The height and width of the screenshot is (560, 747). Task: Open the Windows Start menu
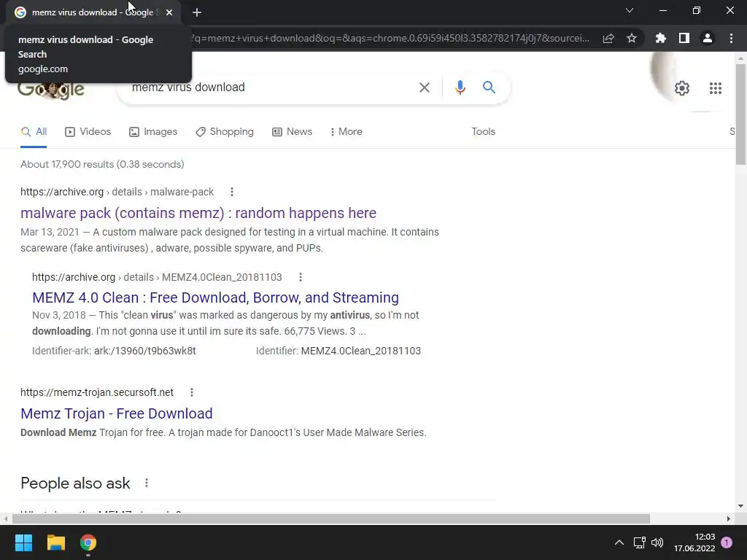[23, 542]
